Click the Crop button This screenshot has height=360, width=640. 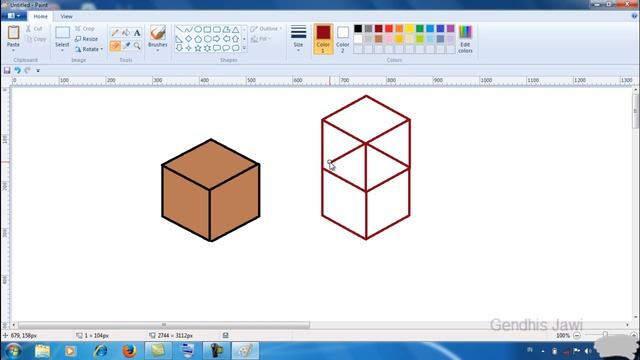pos(84,29)
